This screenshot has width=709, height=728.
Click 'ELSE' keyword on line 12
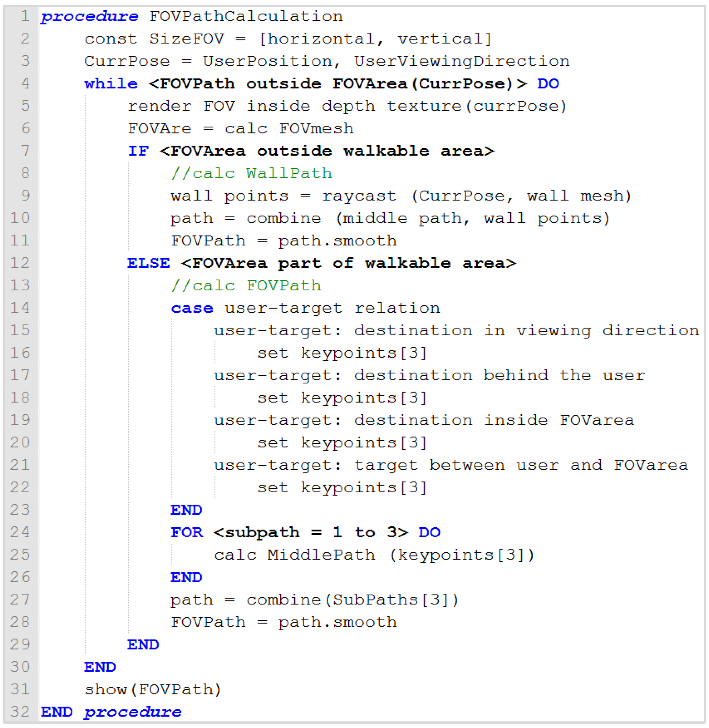pos(148,263)
